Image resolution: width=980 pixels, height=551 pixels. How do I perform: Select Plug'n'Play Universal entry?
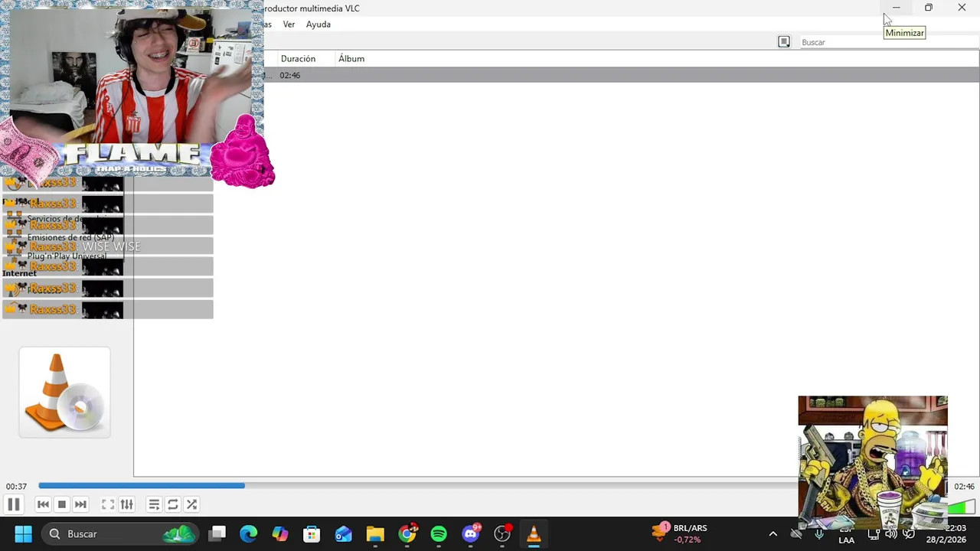(67, 256)
